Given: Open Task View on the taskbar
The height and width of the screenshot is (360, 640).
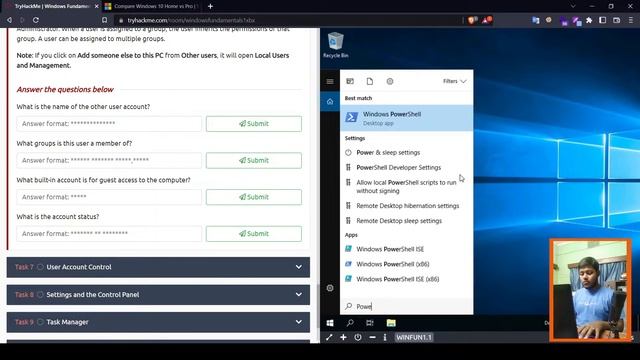Looking at the screenshot, I should [370, 323].
